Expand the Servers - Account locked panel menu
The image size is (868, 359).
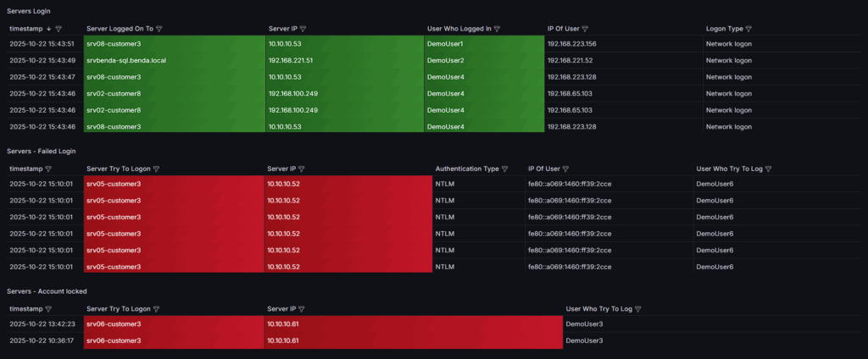(x=47, y=291)
